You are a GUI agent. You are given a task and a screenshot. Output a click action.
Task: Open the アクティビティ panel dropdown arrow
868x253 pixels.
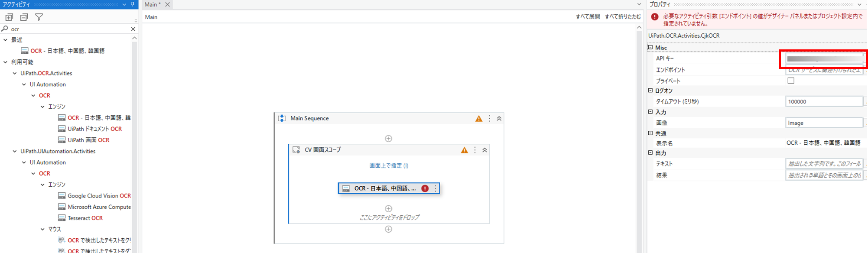(x=124, y=4)
